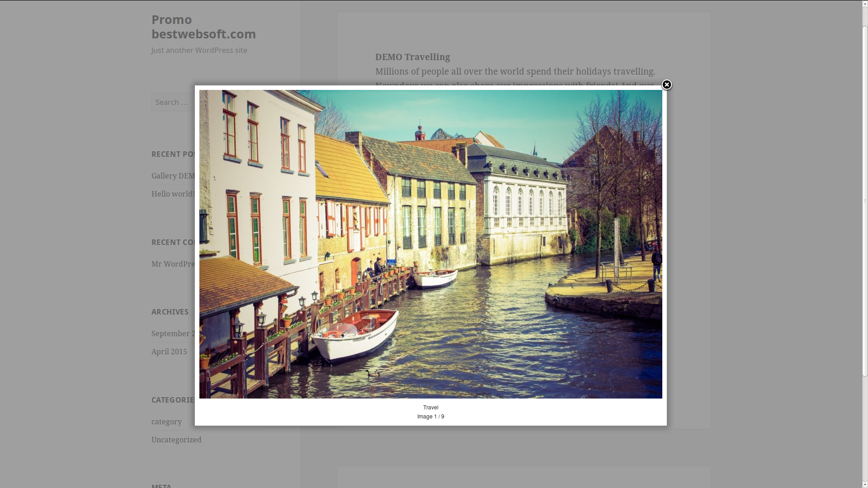Select the category link under Categories

coord(166,422)
